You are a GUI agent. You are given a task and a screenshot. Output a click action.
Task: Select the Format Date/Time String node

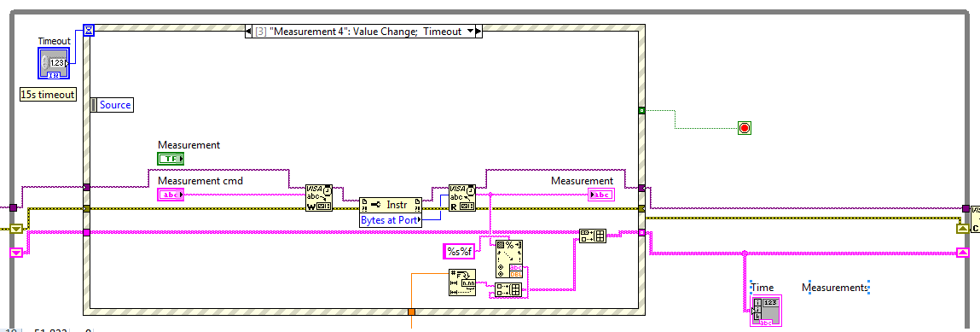tap(462, 282)
